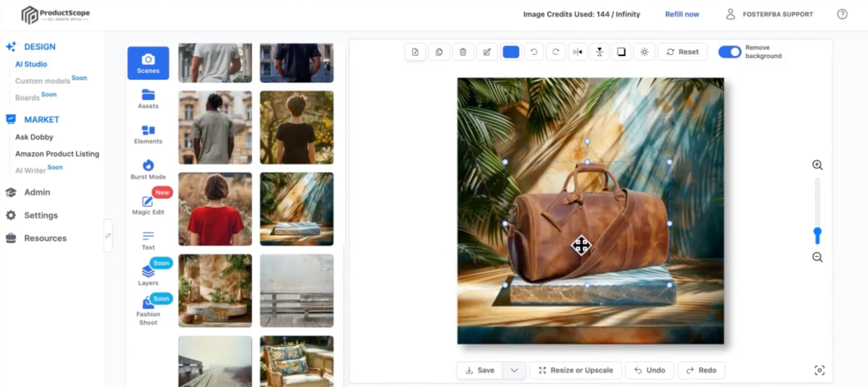Toggle the Remove background switch
Image resolution: width=868 pixels, height=387 pixels.
(x=730, y=52)
